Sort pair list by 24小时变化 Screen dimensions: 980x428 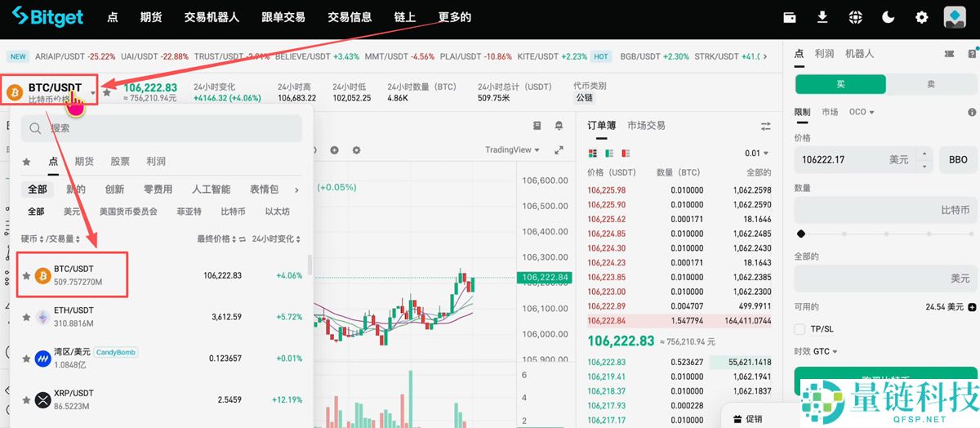click(276, 239)
